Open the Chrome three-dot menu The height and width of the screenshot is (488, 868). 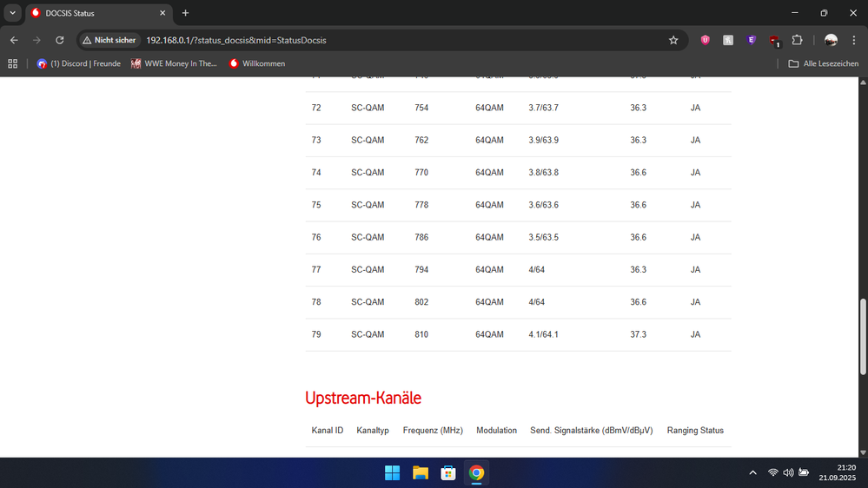coord(853,41)
